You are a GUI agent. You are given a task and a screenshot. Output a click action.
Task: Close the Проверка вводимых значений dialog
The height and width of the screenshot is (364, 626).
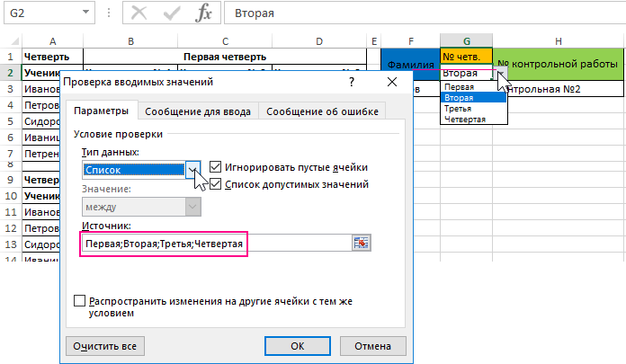(392, 82)
